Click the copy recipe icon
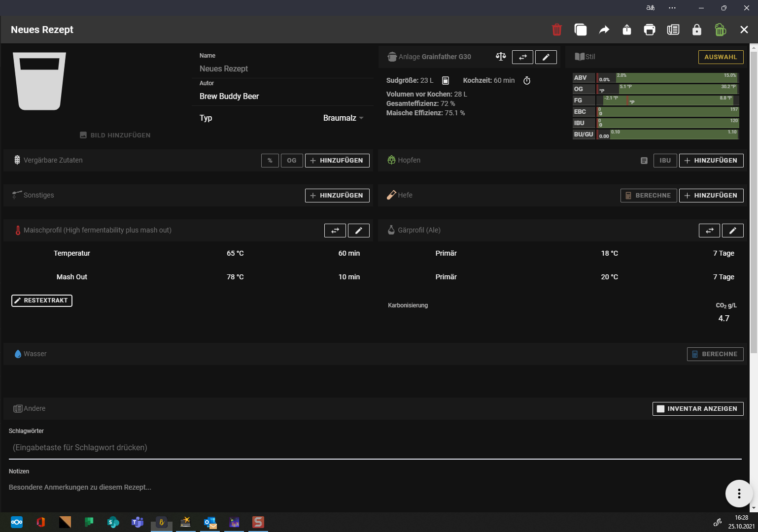Screen dimensions: 758x532 tap(581, 30)
